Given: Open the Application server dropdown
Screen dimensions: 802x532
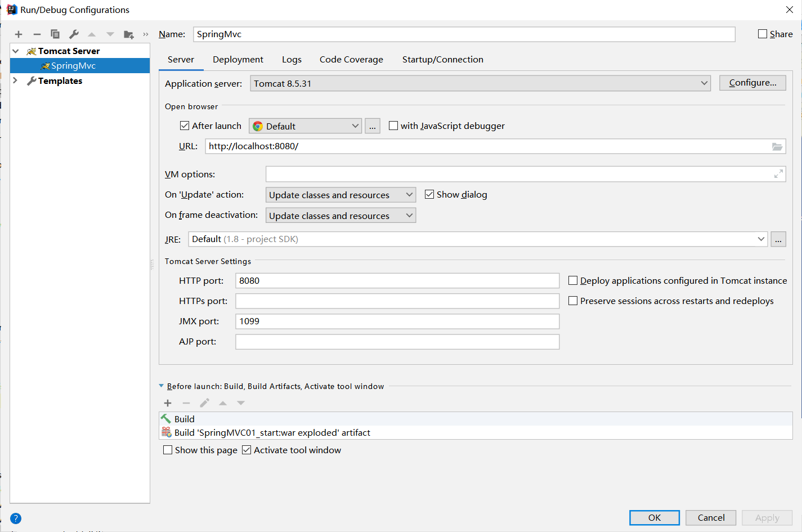Looking at the screenshot, I should (x=480, y=83).
